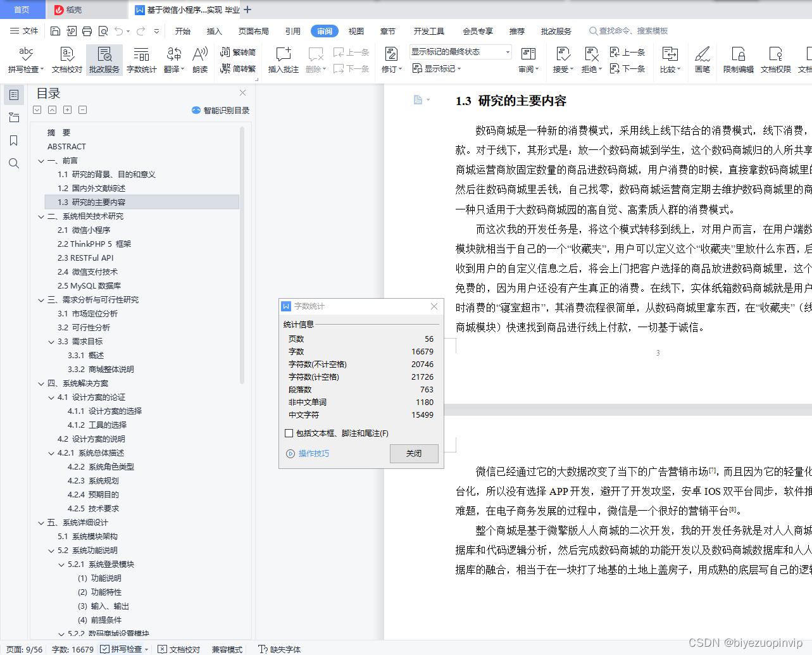Screen dimensions: 812x655
Task: Click the undo arrow in quick toolbar
Action: point(119,31)
